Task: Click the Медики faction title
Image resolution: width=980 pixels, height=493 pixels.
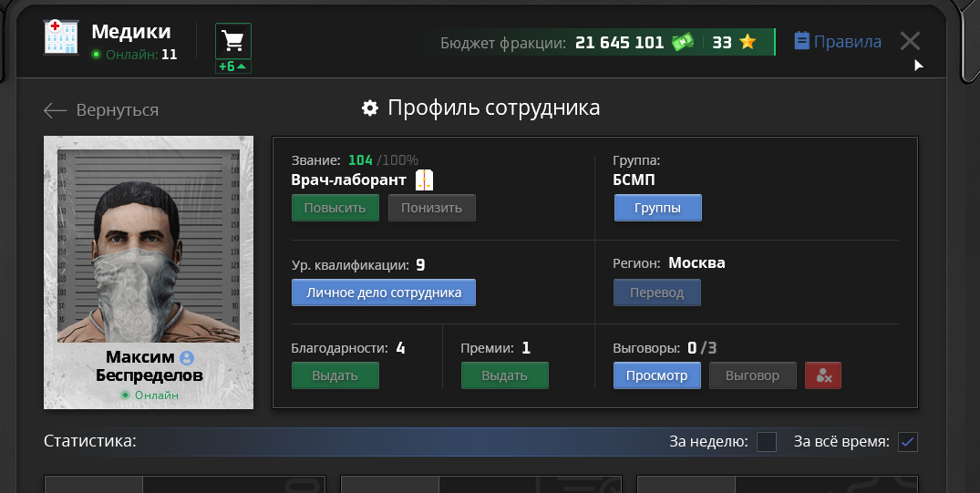Action: pyautogui.click(x=131, y=31)
